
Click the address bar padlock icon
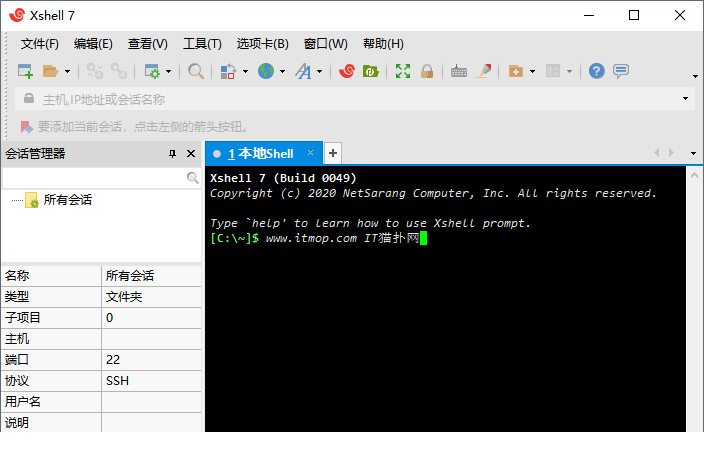[x=29, y=98]
